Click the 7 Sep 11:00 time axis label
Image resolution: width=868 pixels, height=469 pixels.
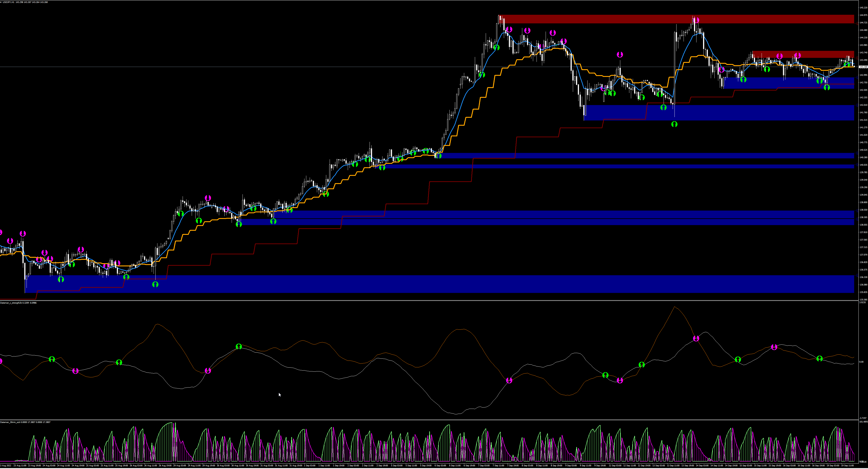498,465
